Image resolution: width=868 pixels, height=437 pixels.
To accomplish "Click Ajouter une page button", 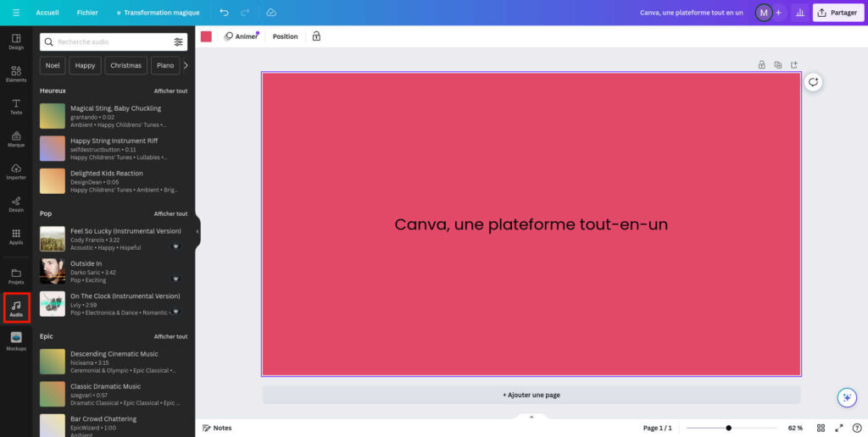I will click(531, 395).
